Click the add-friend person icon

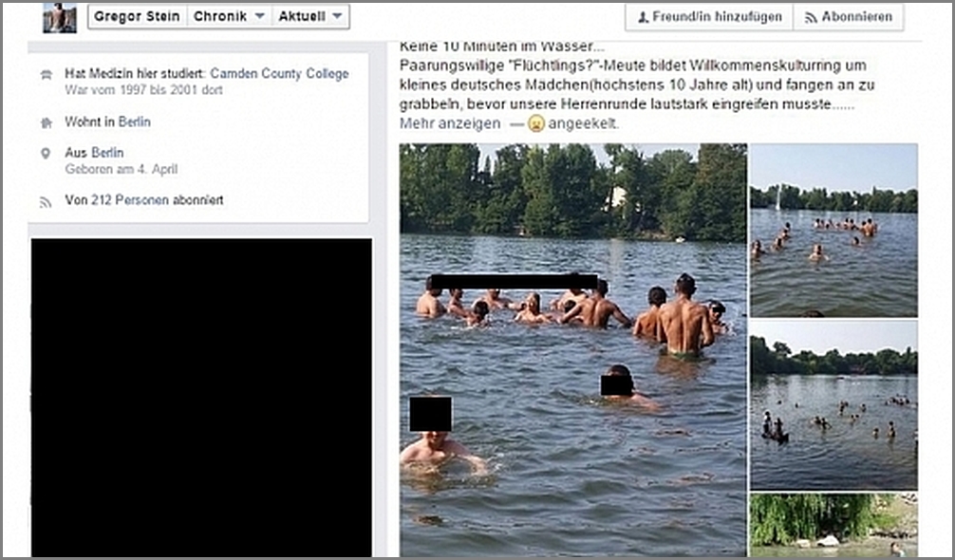point(643,18)
